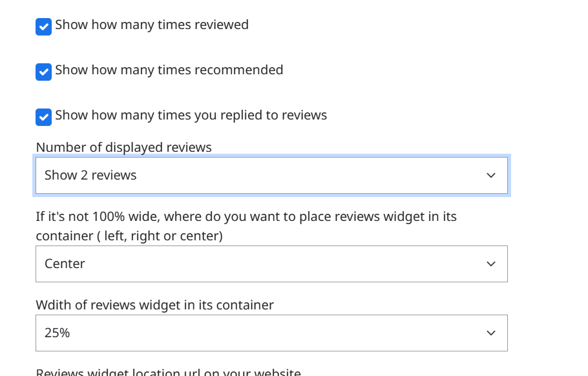Click the 'container ( left, right or center)' label line
588x376 pixels.
pos(129,236)
